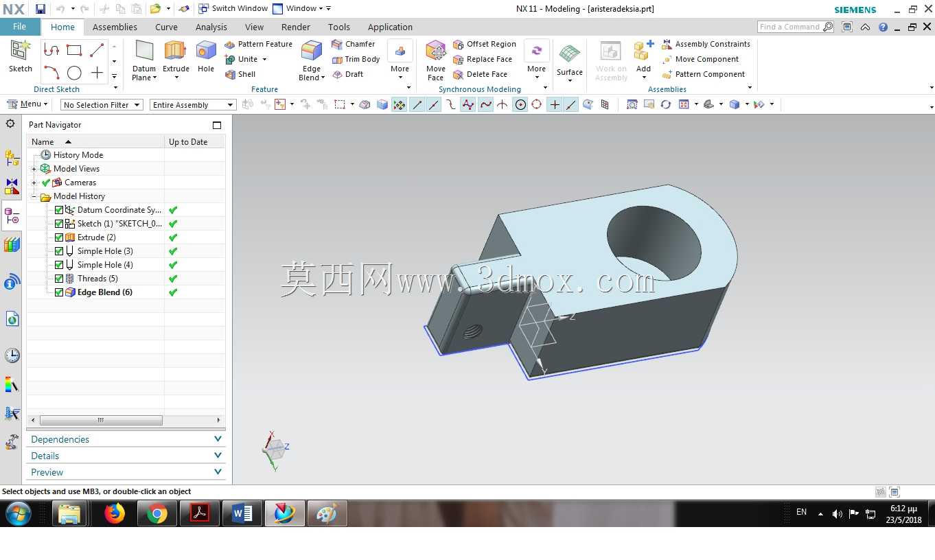Viewport: 935px width, 560px height.
Task: Expand the Model Views node
Action: [34, 169]
